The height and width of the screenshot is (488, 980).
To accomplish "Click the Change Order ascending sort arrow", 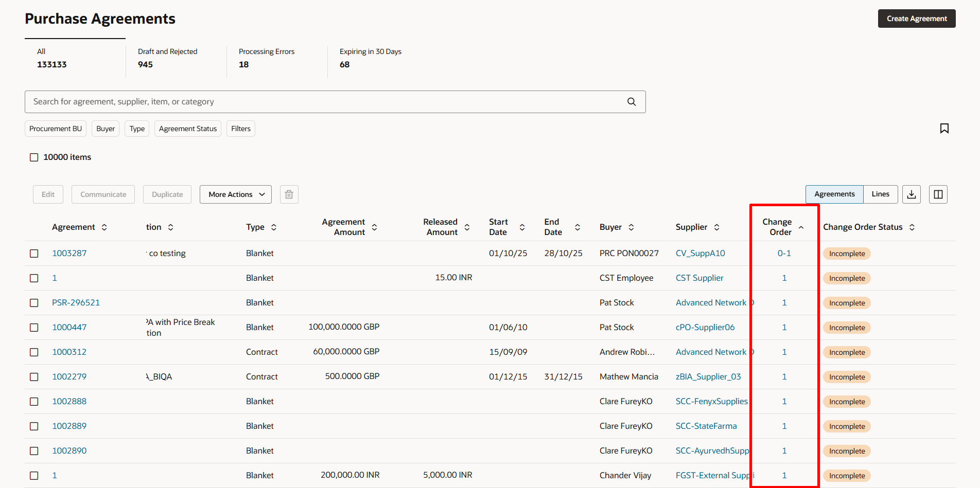I will click(x=801, y=226).
